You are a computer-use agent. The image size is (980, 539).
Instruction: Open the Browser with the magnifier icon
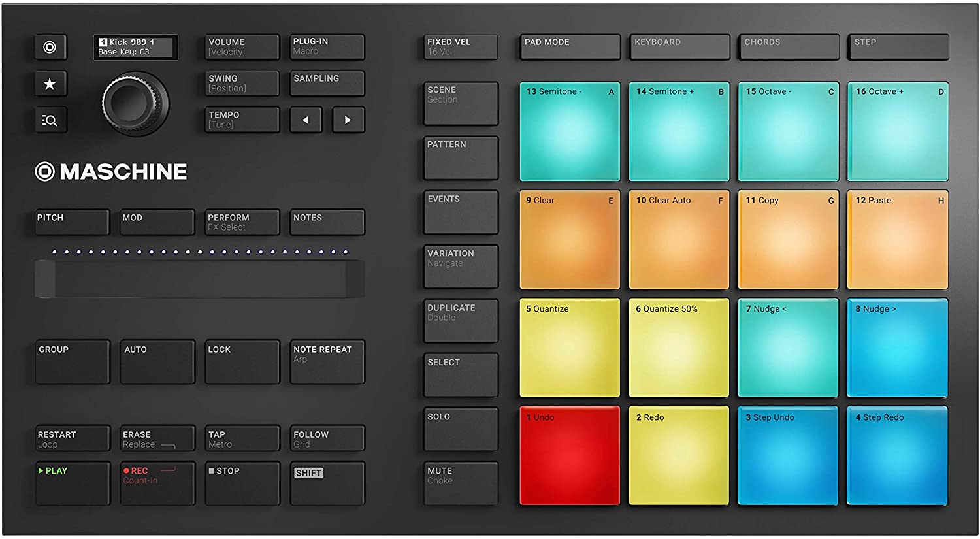pos(50,120)
